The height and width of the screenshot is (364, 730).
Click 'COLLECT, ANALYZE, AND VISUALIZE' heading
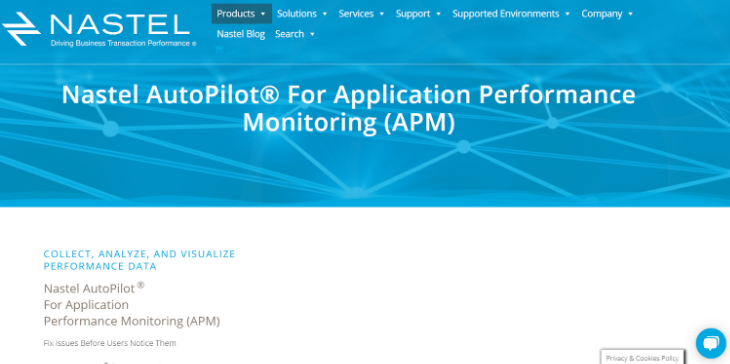point(140,254)
